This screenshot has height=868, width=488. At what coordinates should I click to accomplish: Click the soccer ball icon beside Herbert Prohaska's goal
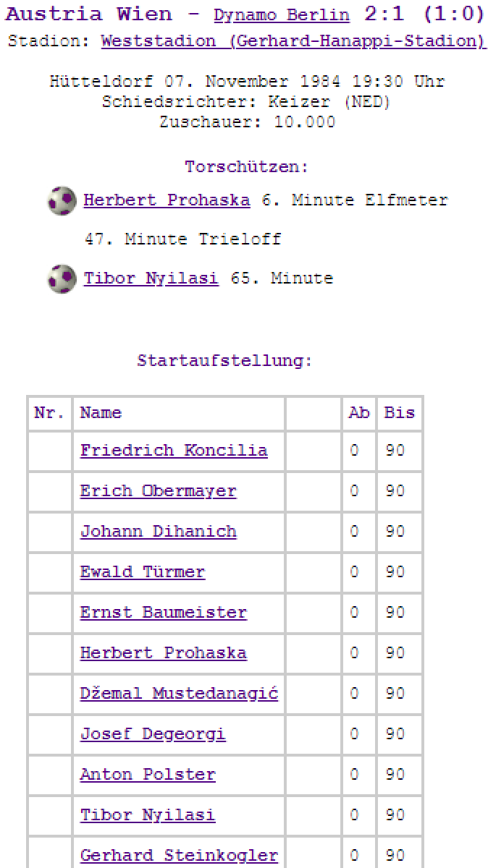coord(62,200)
